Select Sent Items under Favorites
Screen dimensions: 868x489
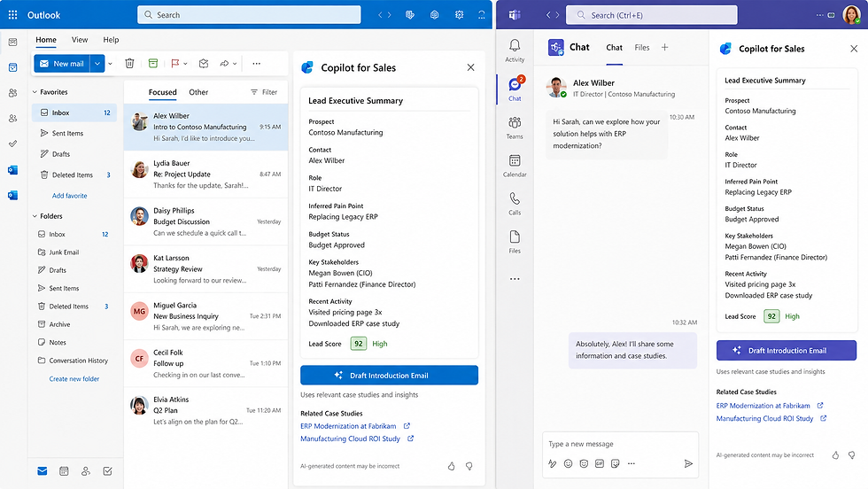74,134
